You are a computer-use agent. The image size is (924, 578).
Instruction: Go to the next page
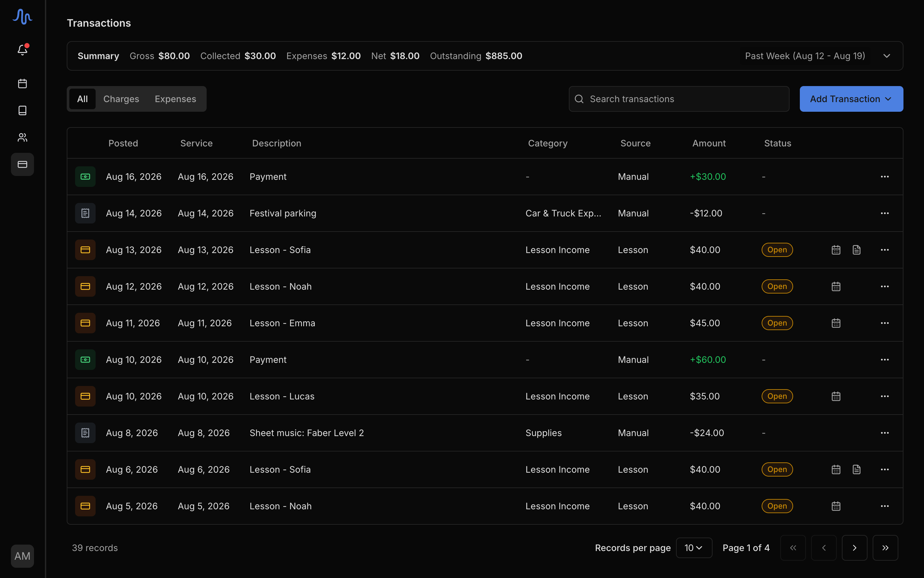(854, 548)
